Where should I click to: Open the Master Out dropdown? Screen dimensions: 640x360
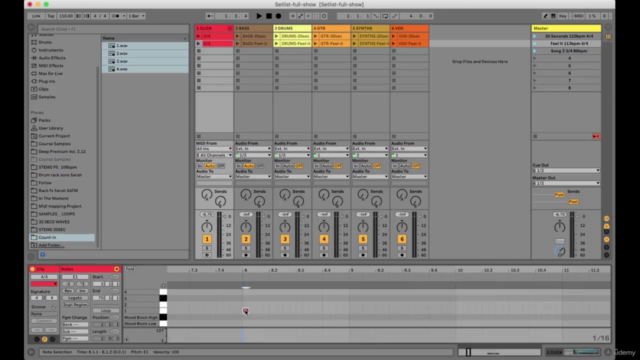566,183
